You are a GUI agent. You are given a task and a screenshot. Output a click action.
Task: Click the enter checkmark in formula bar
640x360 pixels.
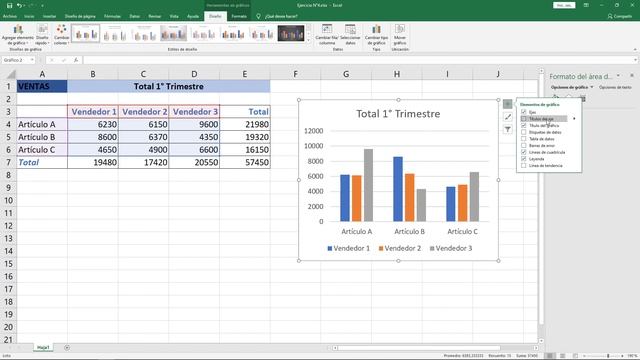point(64,60)
